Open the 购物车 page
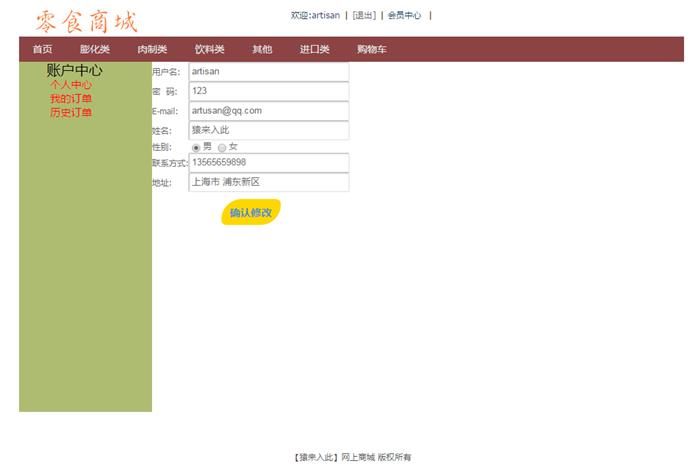Viewport: 693px width, 472px height. 371,50
